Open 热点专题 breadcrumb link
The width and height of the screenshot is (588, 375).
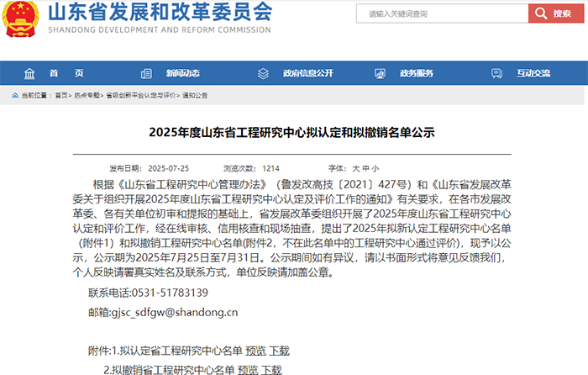[87, 96]
